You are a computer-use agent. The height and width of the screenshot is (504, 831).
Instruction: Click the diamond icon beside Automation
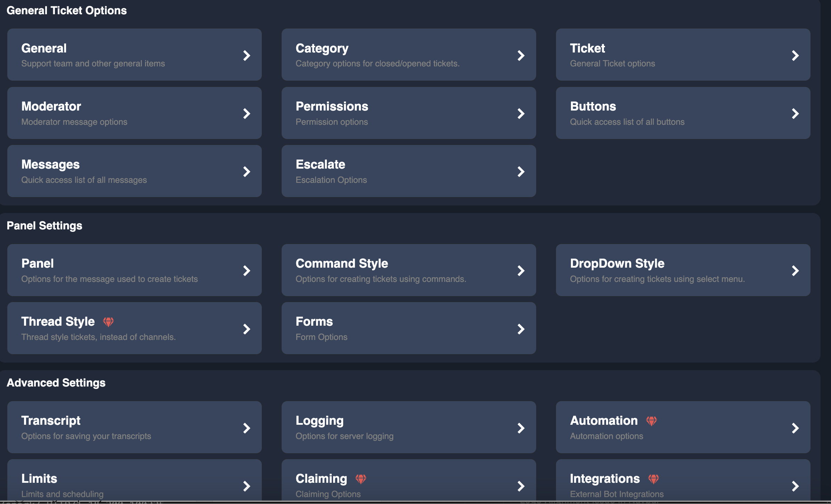click(652, 421)
